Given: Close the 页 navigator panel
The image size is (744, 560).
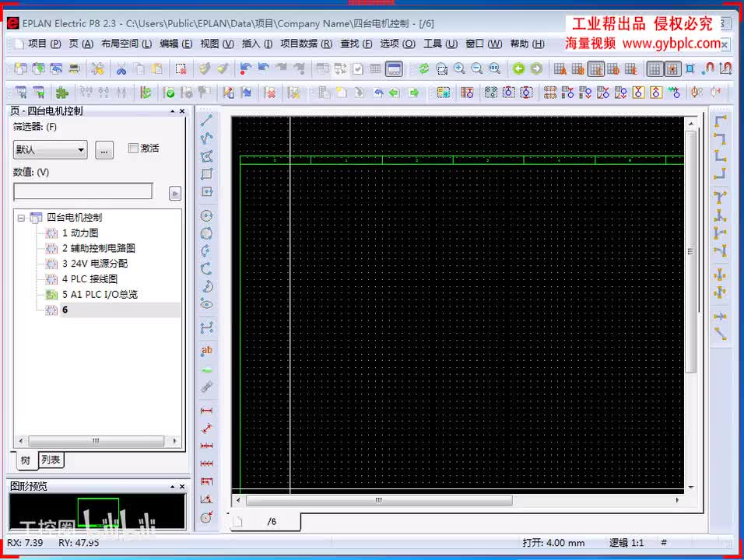Looking at the screenshot, I should pyautogui.click(x=182, y=111).
